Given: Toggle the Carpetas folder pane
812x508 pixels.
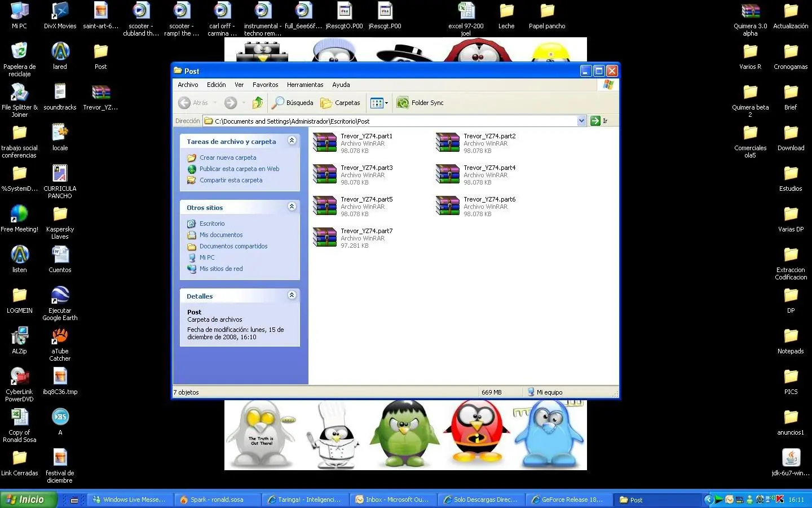Looking at the screenshot, I should (340, 103).
